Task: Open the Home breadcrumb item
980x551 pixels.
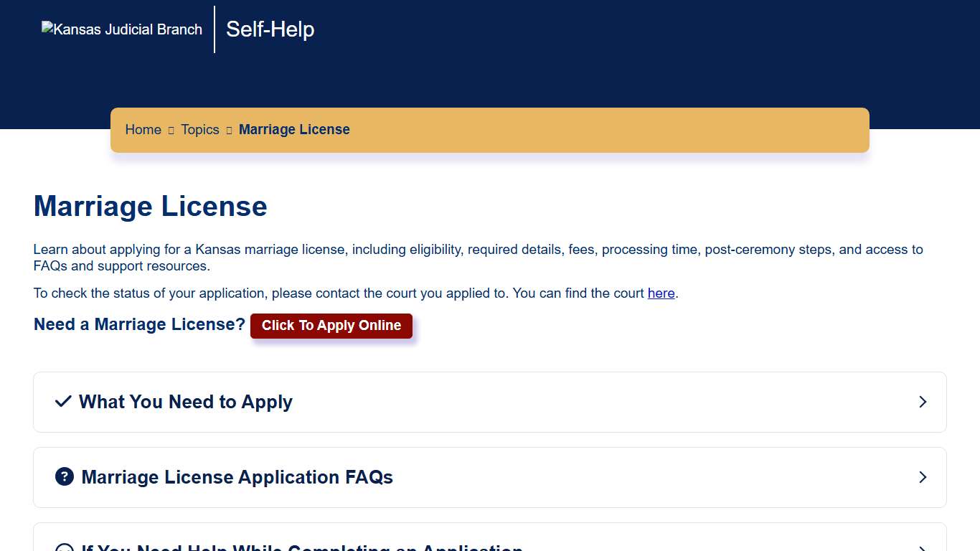Action: (143, 130)
